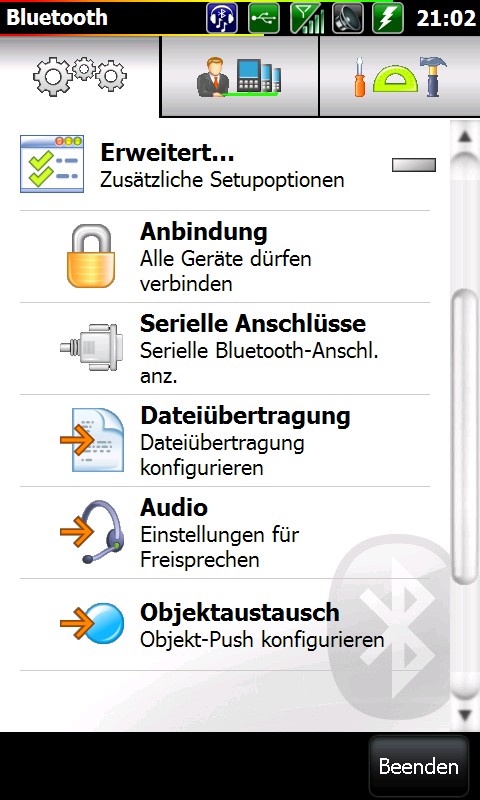Screen dimensions: 480x800
Task: Tap the battery charging icon
Action: point(388,18)
